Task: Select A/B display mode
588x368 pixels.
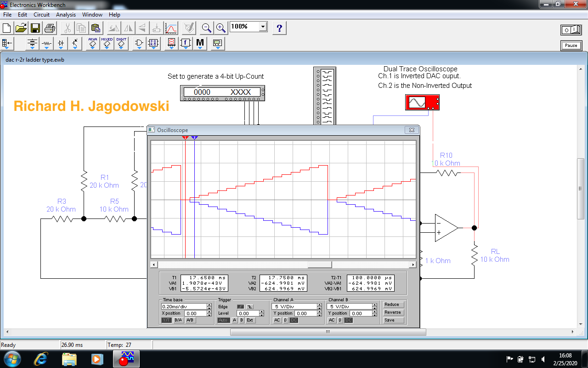Action: click(x=190, y=320)
